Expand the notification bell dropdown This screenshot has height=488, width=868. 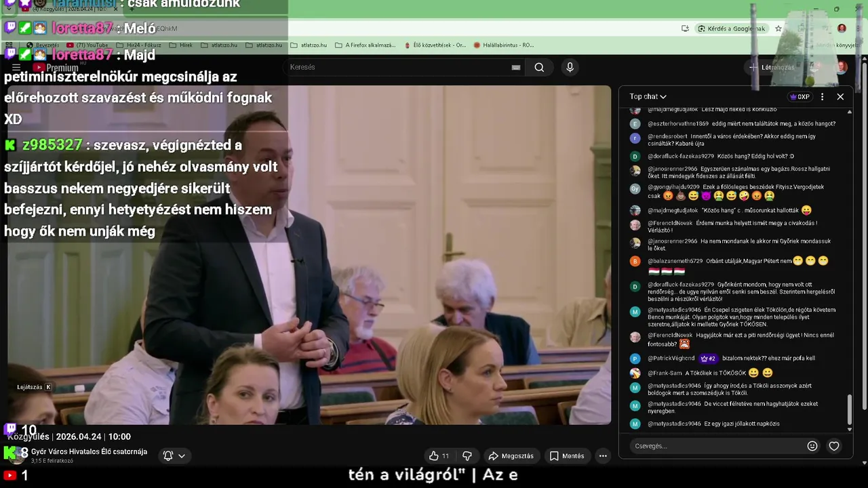coord(174,456)
